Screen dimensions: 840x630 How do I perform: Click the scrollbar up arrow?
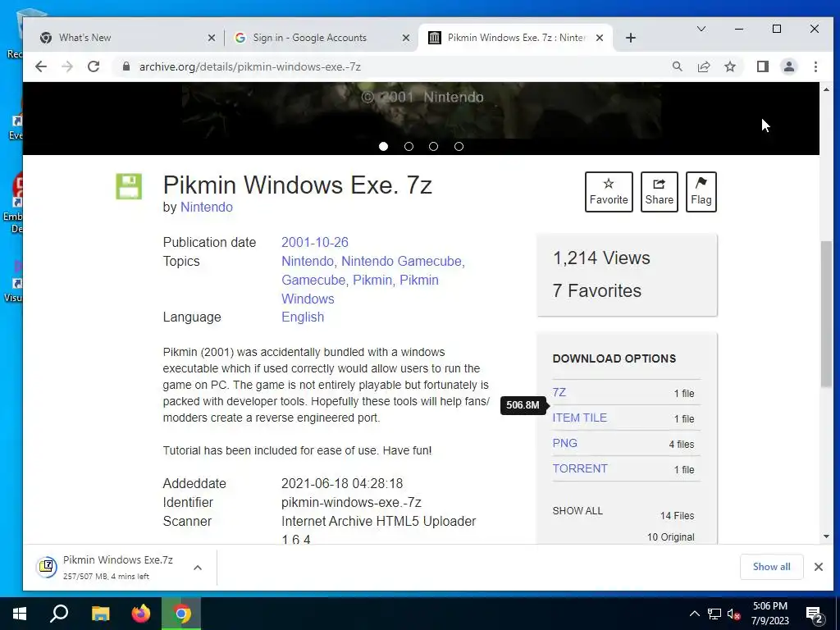826,89
